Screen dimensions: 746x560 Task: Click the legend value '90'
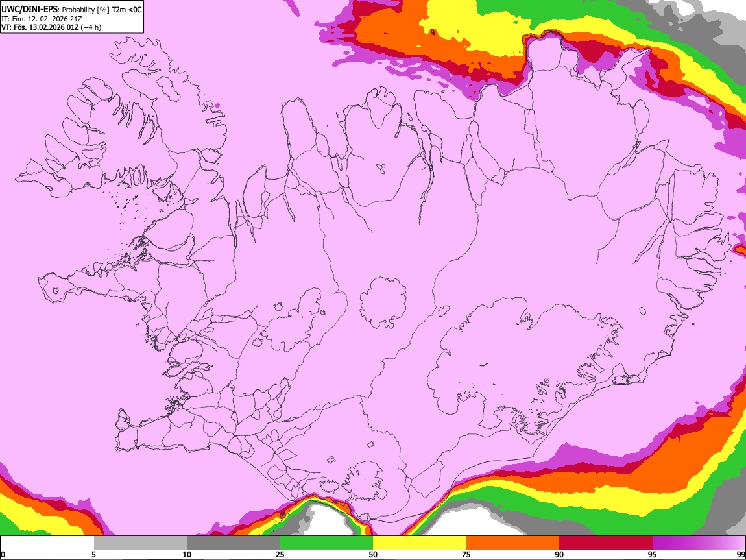(x=559, y=554)
